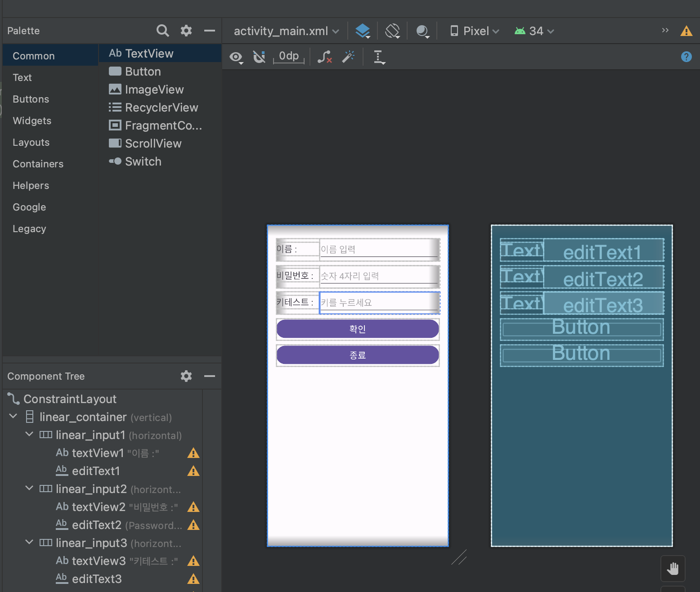Click the blue help question icon
The height and width of the screenshot is (592, 700).
click(x=686, y=57)
